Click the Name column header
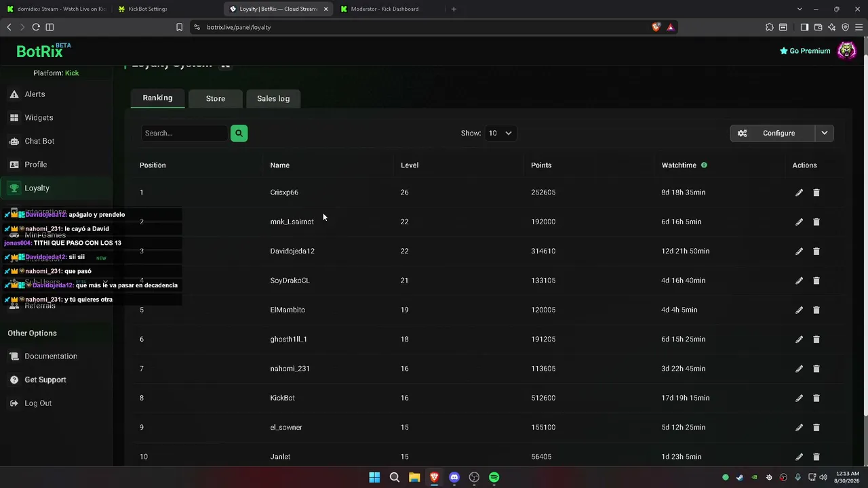This screenshot has width=868, height=488. tap(279, 165)
